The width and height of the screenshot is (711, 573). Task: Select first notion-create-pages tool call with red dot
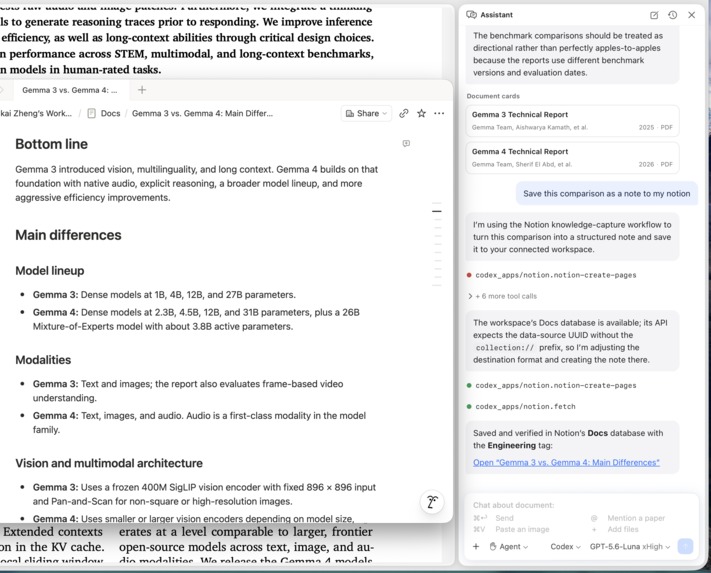551,275
